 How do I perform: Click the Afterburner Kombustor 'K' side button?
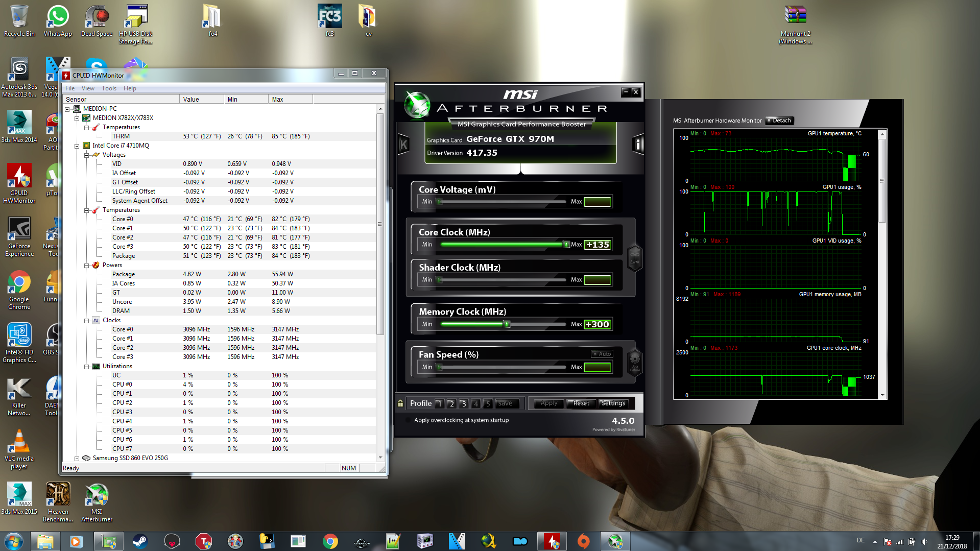point(403,145)
